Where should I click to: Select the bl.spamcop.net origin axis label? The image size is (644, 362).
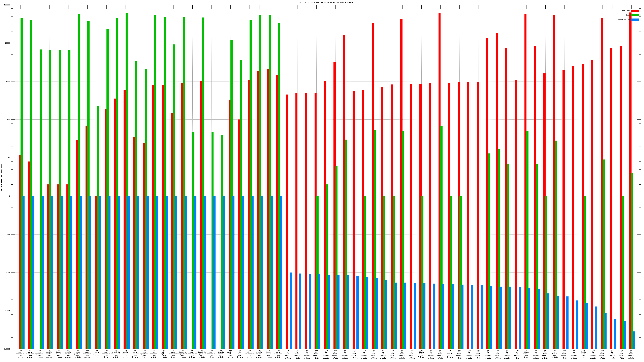click(154, 354)
